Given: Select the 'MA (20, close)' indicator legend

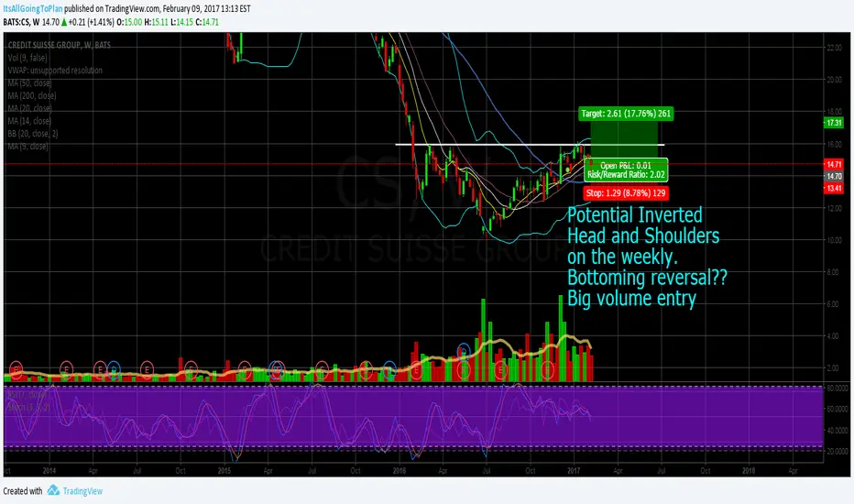Looking at the screenshot, I should (29, 108).
